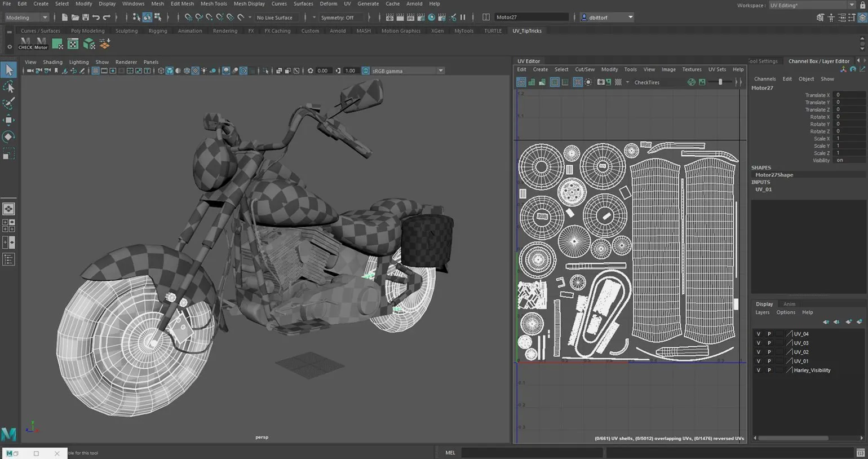The height and width of the screenshot is (459, 868).
Task: Toggle checker map display in UV Editor
Action: click(x=618, y=82)
